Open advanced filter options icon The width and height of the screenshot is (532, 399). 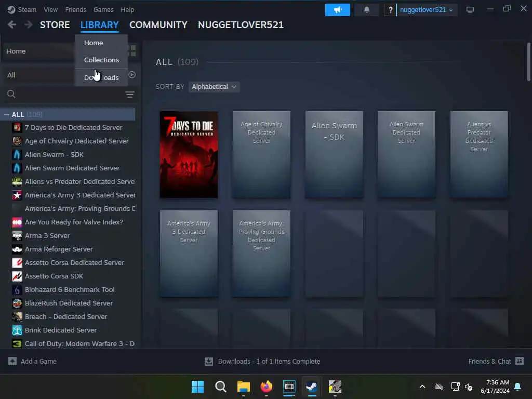[x=129, y=95]
